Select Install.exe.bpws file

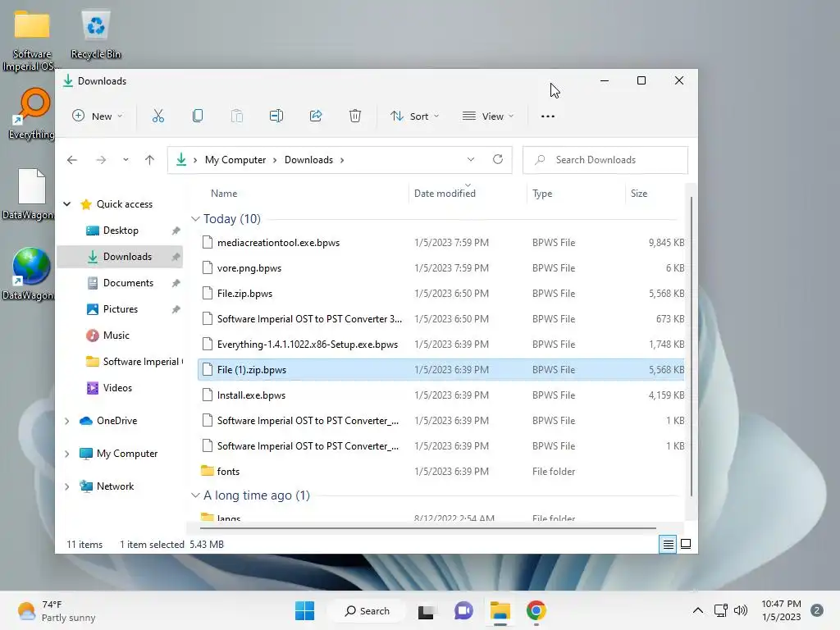click(441, 395)
